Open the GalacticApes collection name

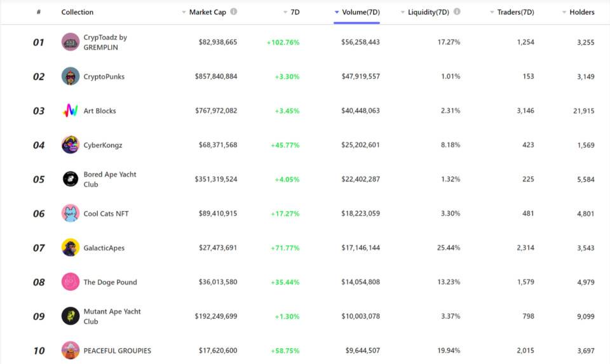[x=104, y=248]
